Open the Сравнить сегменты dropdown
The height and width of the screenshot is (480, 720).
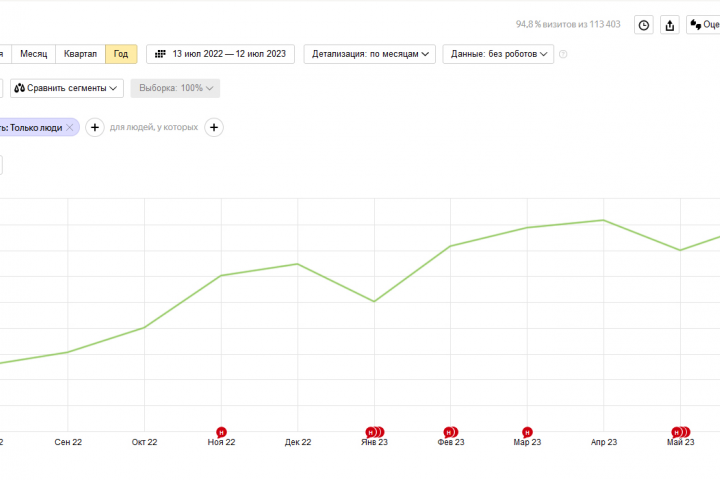pyautogui.click(x=67, y=88)
